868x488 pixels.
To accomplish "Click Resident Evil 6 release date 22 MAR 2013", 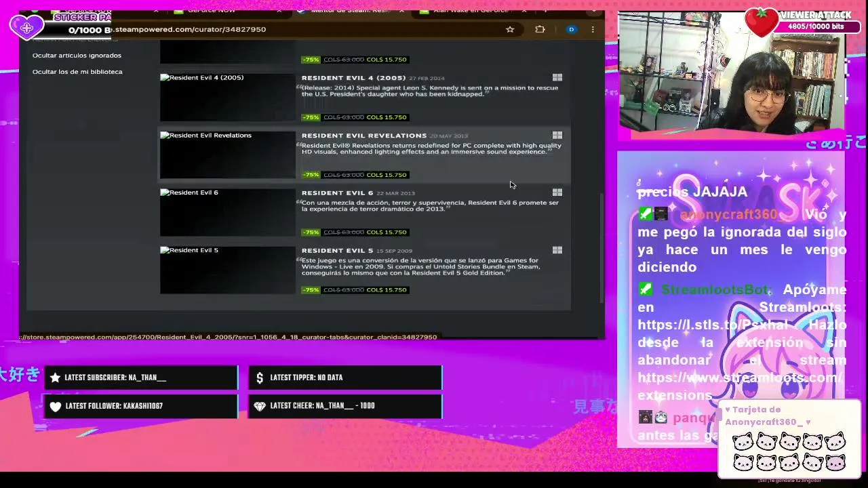I will point(395,194).
